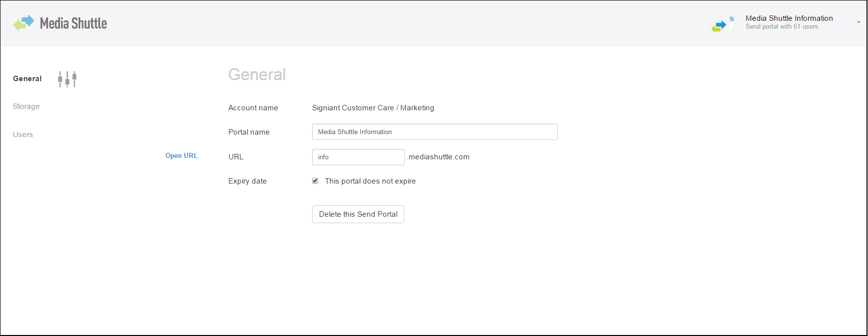
Task: Click the 'General' page heading
Action: tap(257, 74)
